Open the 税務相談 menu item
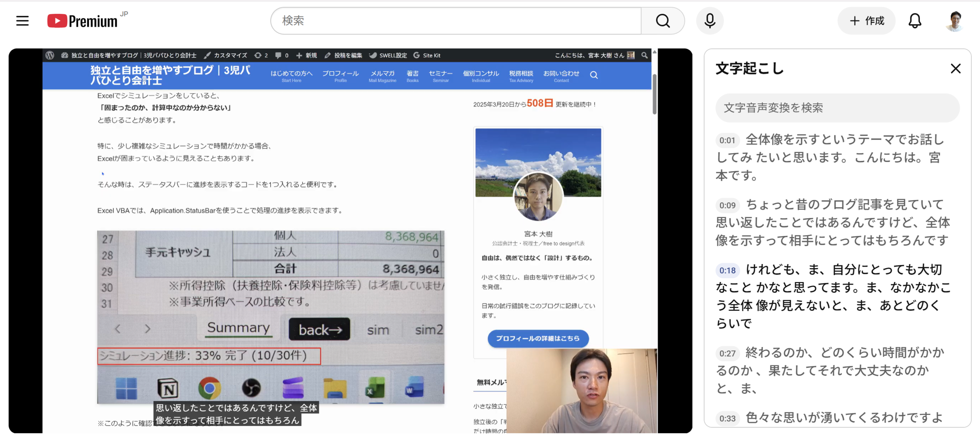 point(521,76)
